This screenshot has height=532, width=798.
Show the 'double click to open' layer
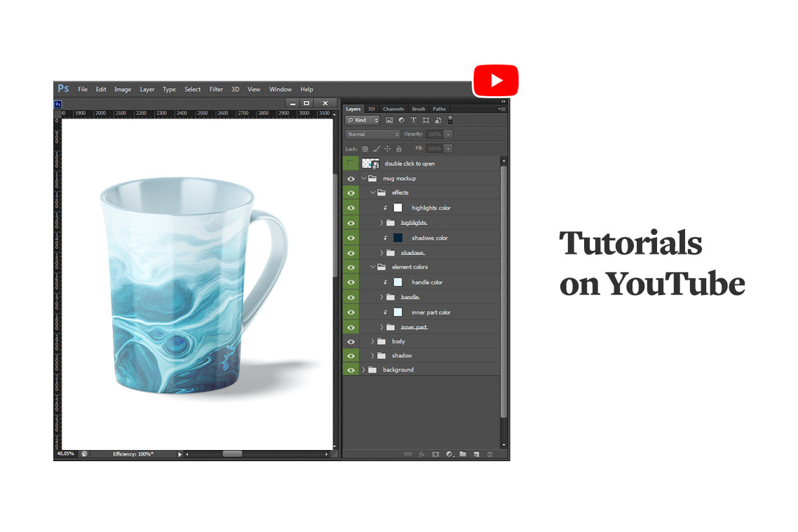pyautogui.click(x=351, y=163)
